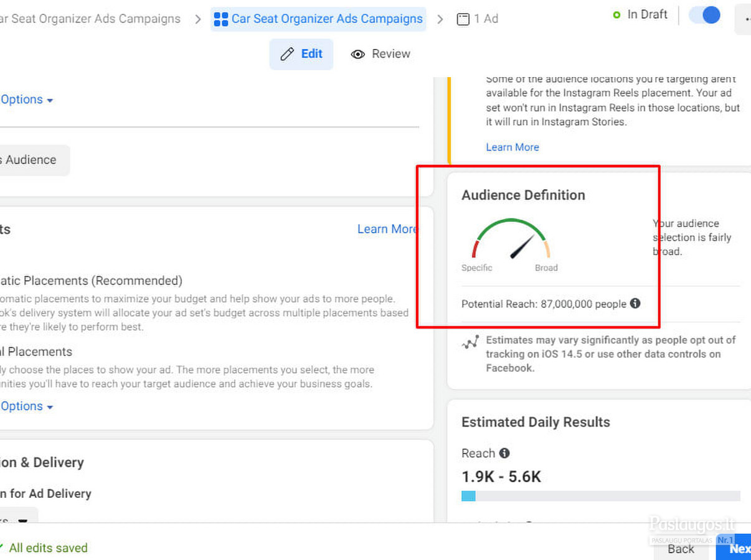Click the Reach info icon under Estimated Daily Results
The width and height of the screenshot is (751, 560).
tap(504, 453)
